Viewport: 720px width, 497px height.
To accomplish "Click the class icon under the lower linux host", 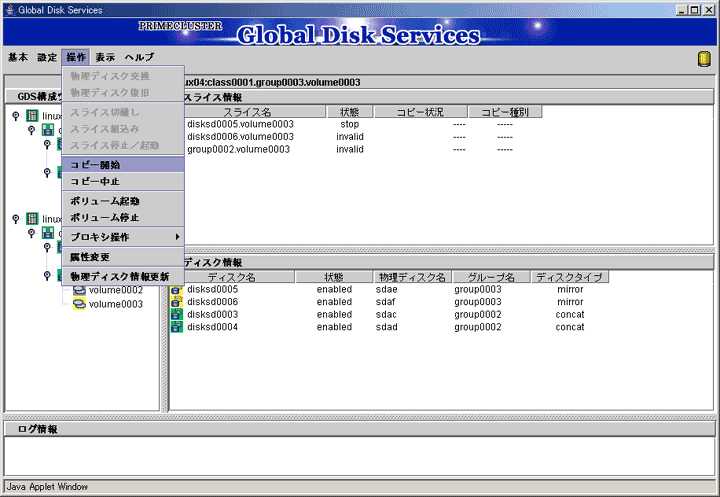I will pyautogui.click(x=48, y=233).
